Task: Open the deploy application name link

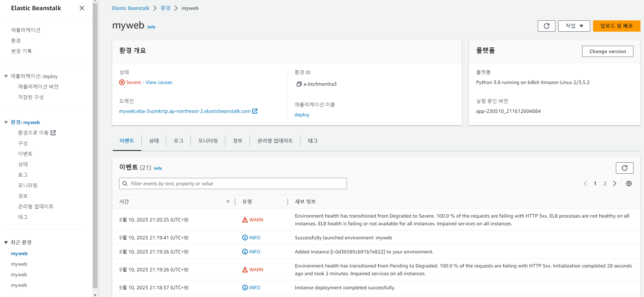Action: pyautogui.click(x=302, y=115)
